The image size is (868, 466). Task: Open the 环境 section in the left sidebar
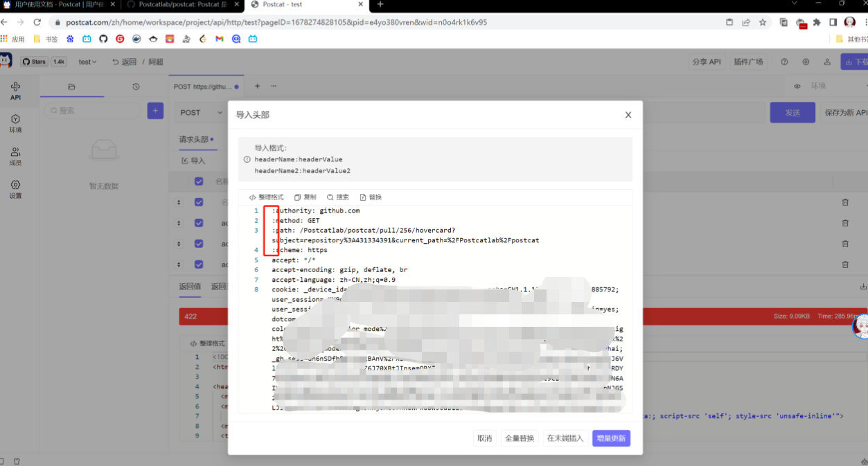[x=15, y=124]
